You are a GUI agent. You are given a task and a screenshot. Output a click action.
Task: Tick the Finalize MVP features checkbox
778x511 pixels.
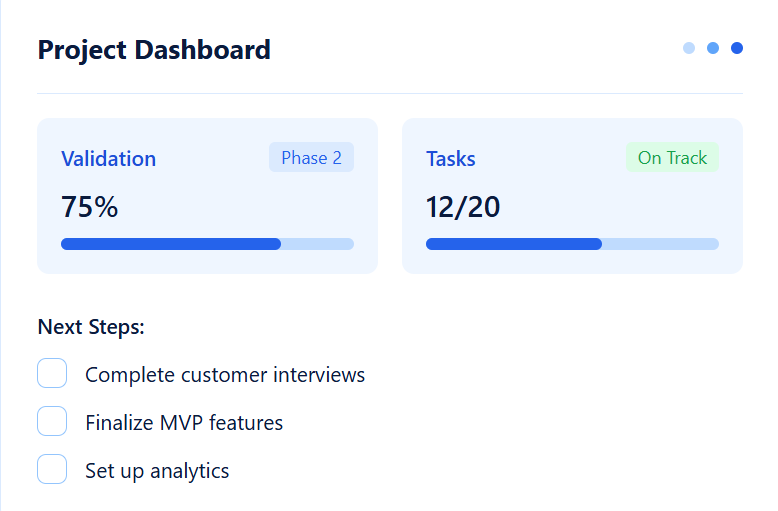pyautogui.click(x=52, y=422)
